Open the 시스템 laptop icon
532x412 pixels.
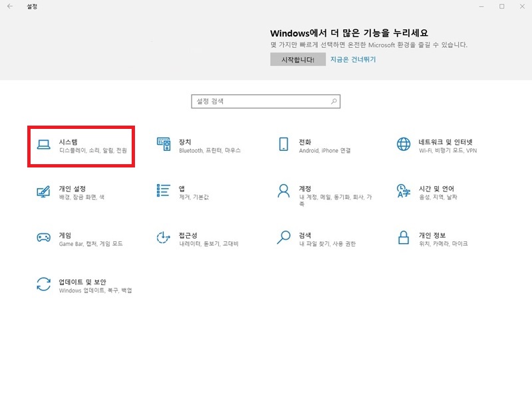[x=43, y=145]
